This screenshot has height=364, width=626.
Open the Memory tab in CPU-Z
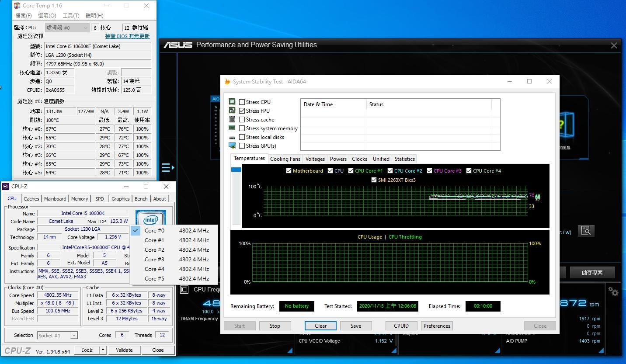click(80, 199)
